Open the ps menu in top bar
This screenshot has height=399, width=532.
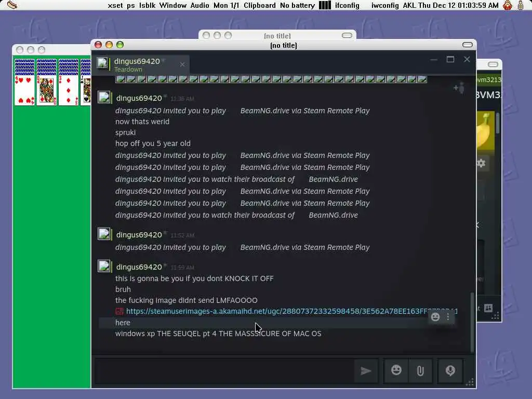point(131,5)
